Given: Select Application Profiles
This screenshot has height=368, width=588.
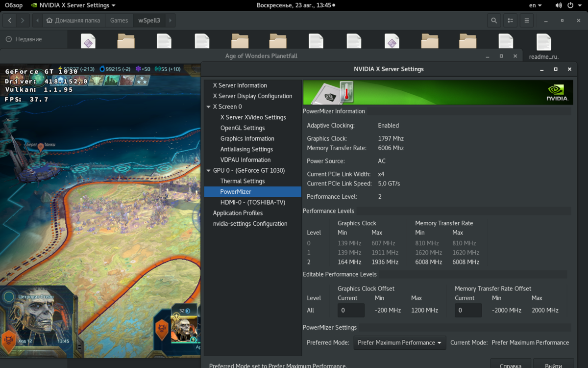Looking at the screenshot, I should pyautogui.click(x=238, y=213).
